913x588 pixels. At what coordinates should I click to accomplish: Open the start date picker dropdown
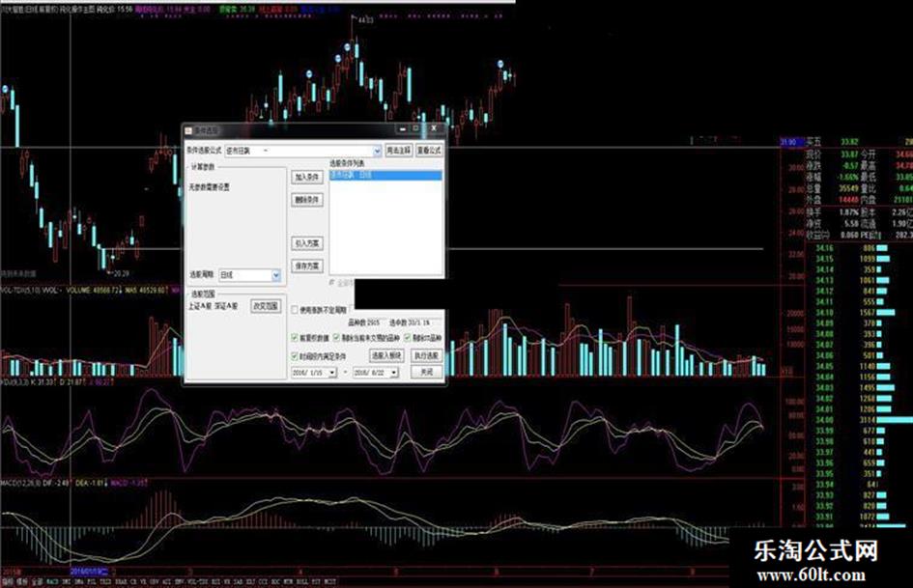332,373
